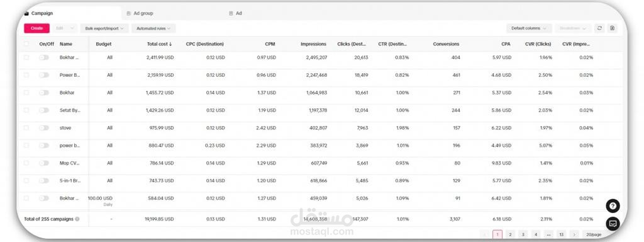Click the CPC (Destination) column header
The height and width of the screenshot is (242, 644).
pos(205,44)
